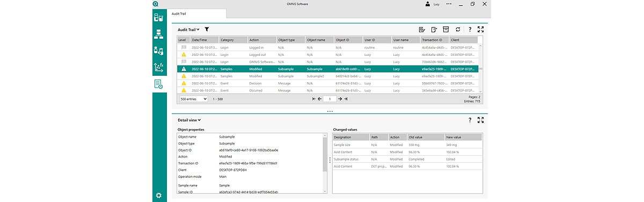
Task: Open the three-dot menu in title bar
Action: [x=449, y=4]
